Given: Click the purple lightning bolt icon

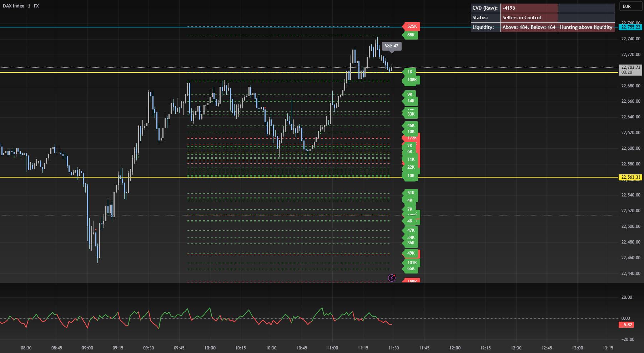Looking at the screenshot, I should [x=392, y=278].
